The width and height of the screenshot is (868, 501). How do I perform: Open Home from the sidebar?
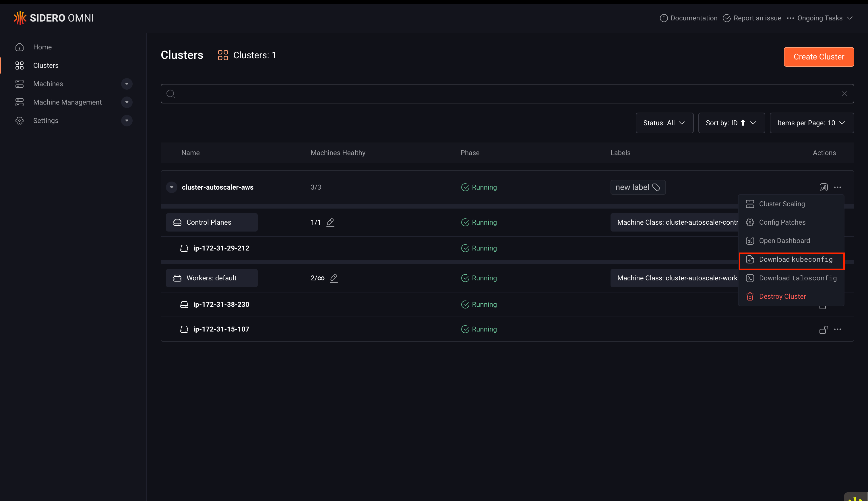click(42, 47)
